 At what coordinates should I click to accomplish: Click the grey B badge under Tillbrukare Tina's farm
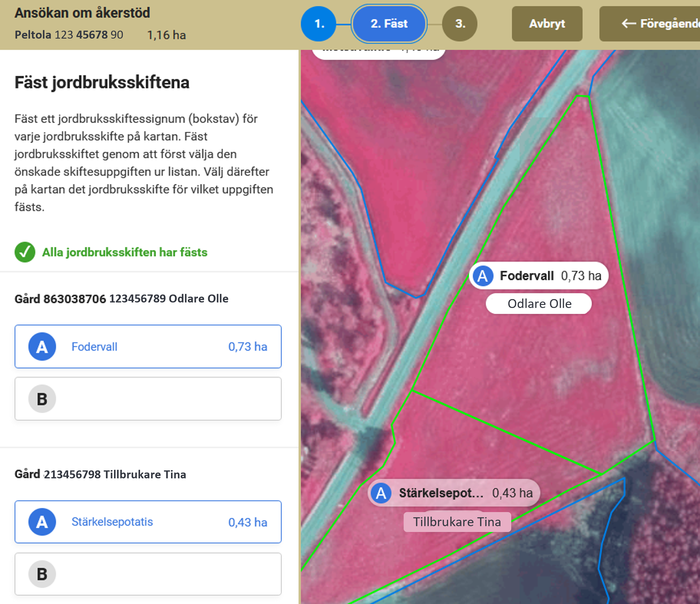[x=42, y=574]
